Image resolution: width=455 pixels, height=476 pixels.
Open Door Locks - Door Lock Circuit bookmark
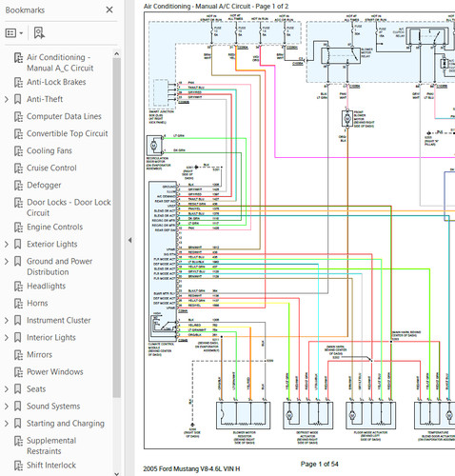69,208
